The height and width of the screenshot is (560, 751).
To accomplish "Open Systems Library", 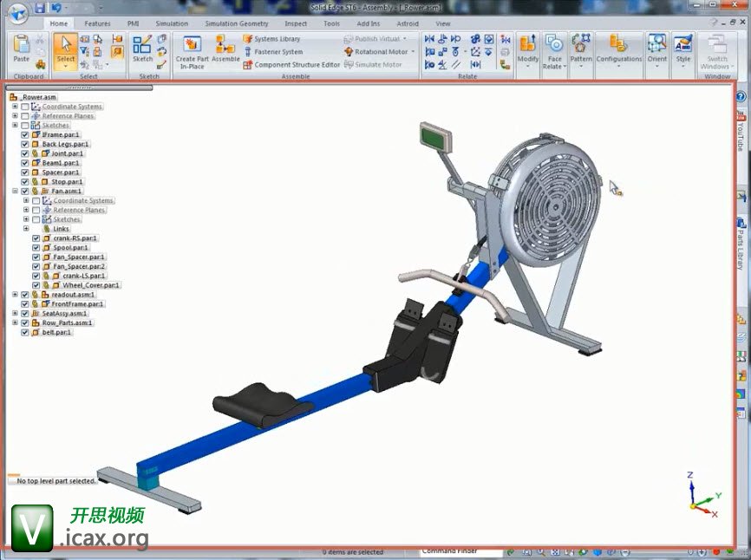I will [271, 39].
